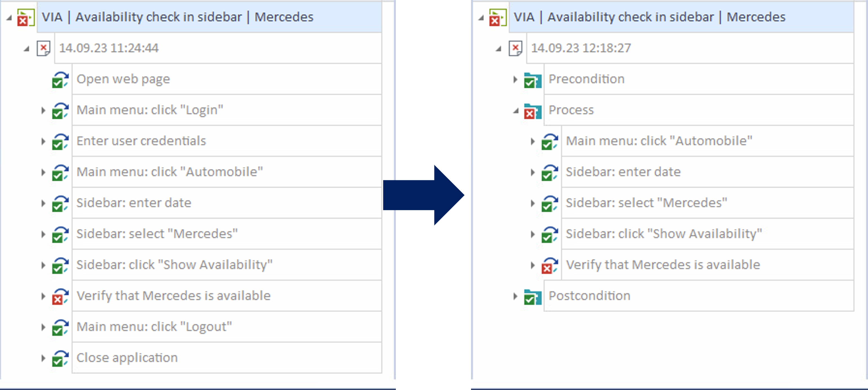This screenshot has width=868, height=390.
Task: Collapse the Process folder
Action: 516,111
